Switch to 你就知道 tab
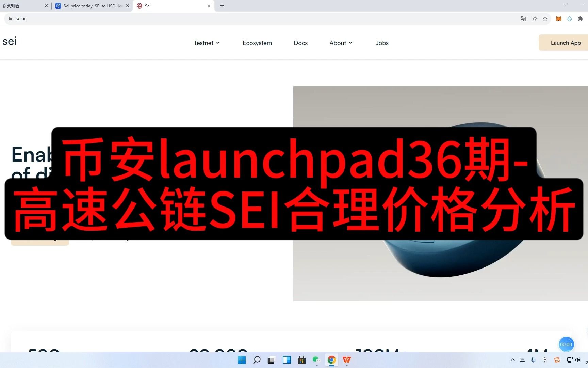The image size is (588, 368). pyautogui.click(x=25, y=6)
